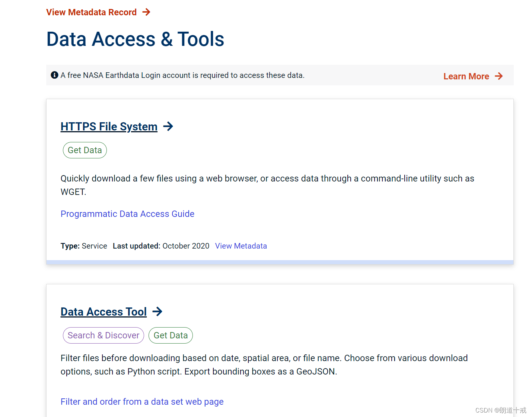Image resolution: width=532 pixels, height=417 pixels.
Task: Select the 'Quickly download a few files' description
Action: coord(267,185)
